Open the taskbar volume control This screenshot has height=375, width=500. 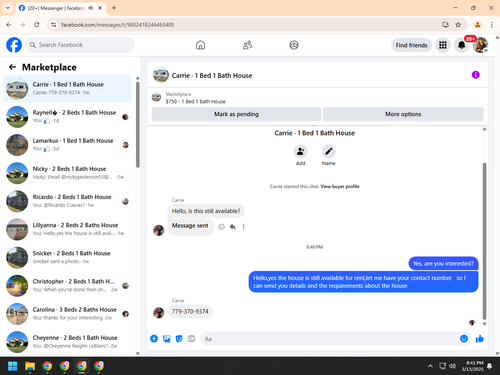(x=452, y=366)
